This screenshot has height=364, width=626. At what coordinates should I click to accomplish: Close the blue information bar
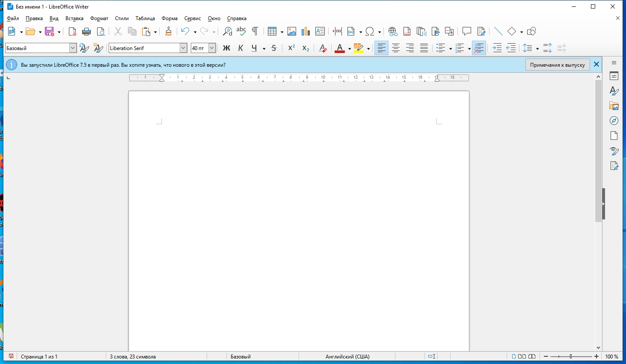596,65
